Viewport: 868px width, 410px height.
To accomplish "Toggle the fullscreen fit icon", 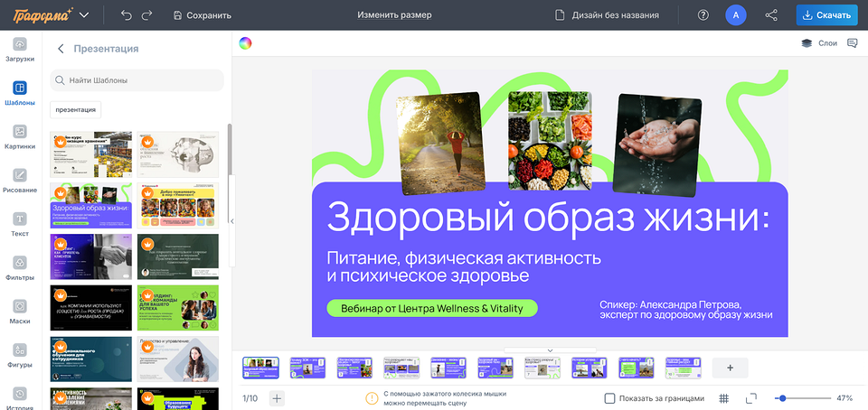I will pyautogui.click(x=751, y=398).
